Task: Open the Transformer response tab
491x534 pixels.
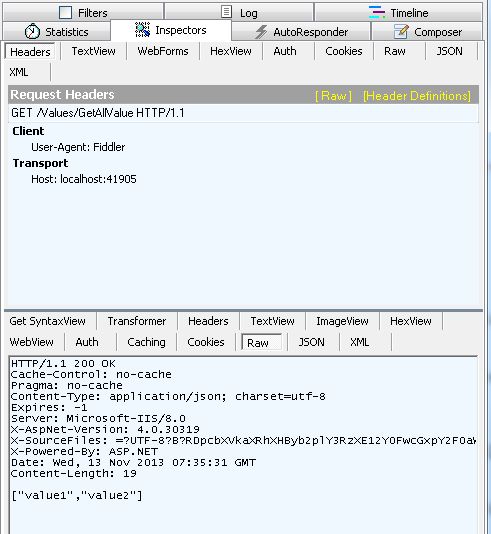Action: (137, 321)
